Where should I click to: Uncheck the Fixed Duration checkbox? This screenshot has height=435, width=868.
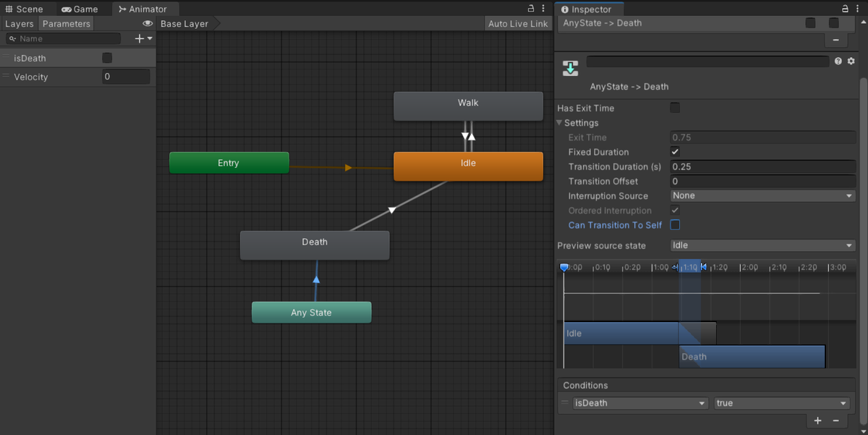click(x=675, y=152)
